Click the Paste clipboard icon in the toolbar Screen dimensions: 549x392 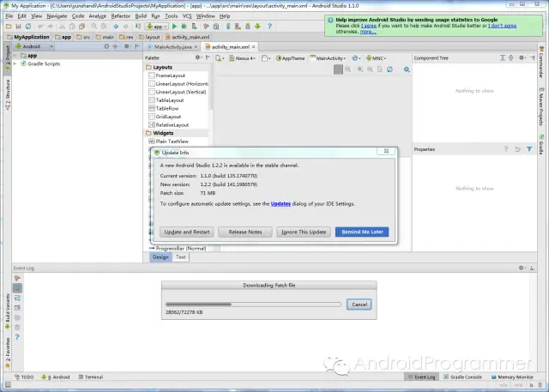click(x=82, y=27)
